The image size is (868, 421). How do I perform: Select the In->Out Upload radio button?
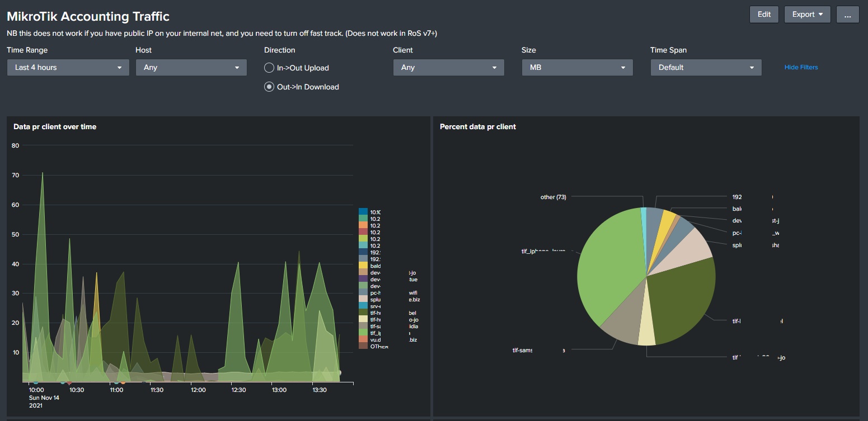269,68
